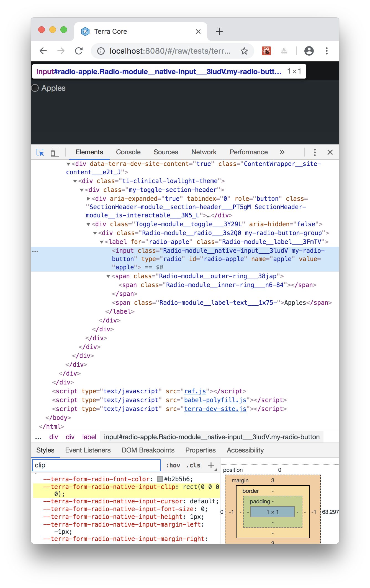Click the 1 × 1 content box in box model
The image size is (370, 588).
point(273,512)
